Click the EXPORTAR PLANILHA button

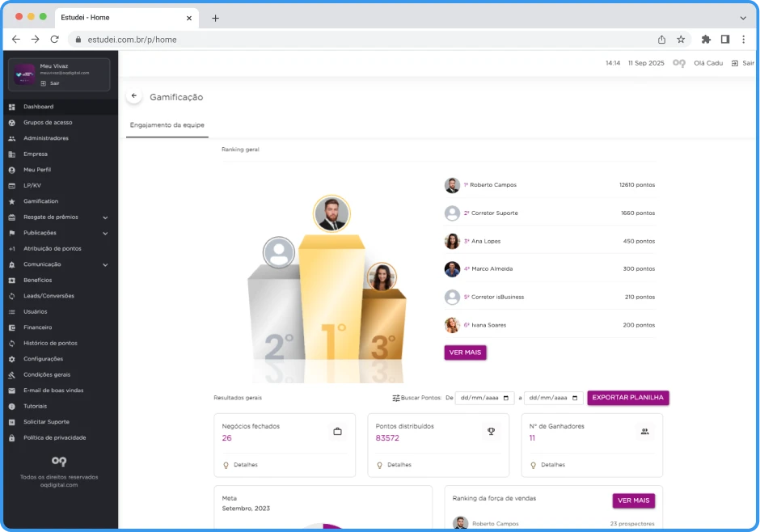point(627,398)
